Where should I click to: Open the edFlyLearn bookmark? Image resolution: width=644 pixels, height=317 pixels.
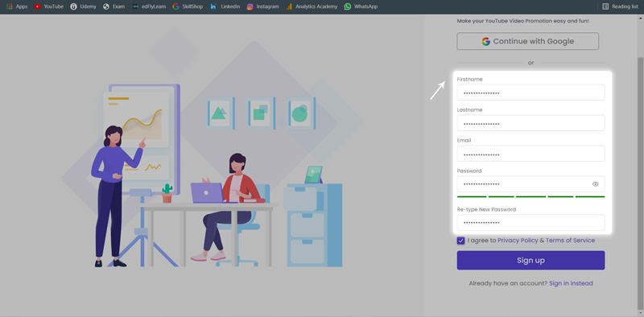[x=149, y=6]
